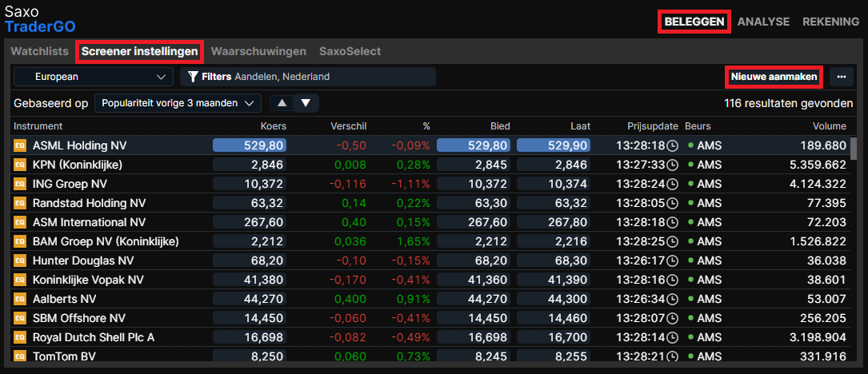Viewport: 868px width, 374px height.
Task: Click the EQ icon next to ING Groep NV
Action: 20,184
